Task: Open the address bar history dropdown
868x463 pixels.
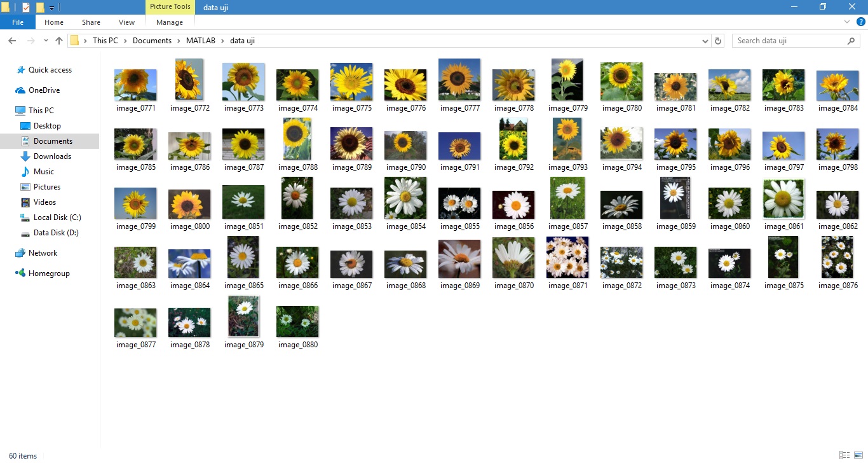Action: [705, 41]
